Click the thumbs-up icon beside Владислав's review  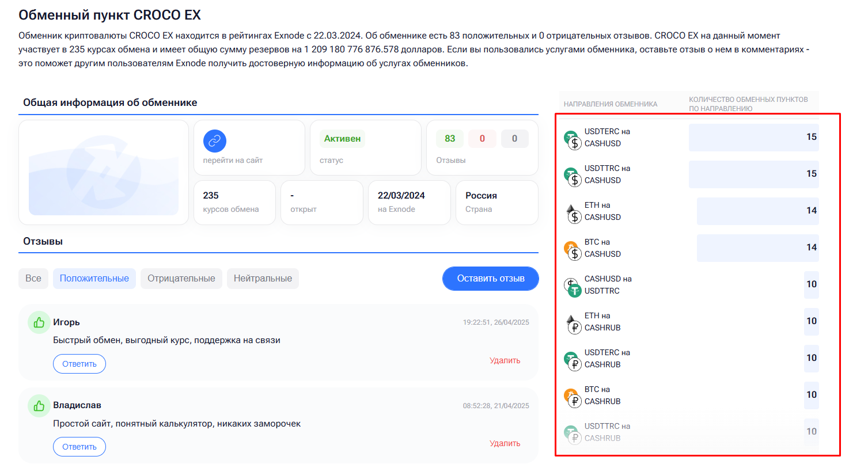(39, 406)
